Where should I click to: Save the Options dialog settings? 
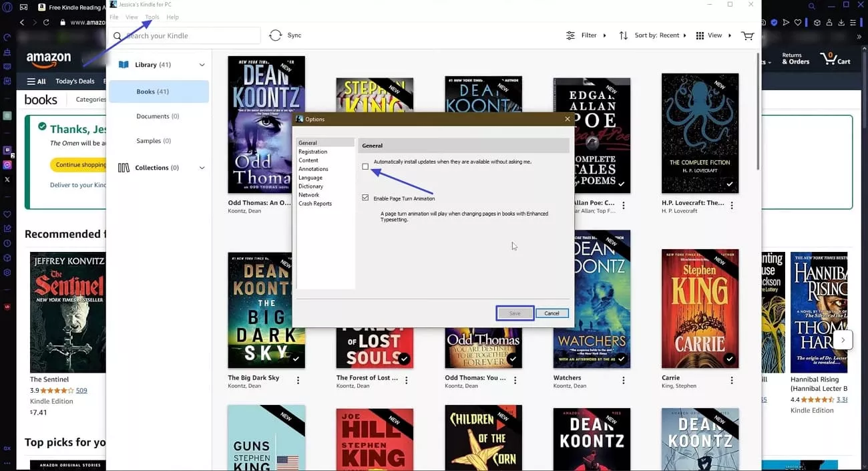tap(514, 313)
